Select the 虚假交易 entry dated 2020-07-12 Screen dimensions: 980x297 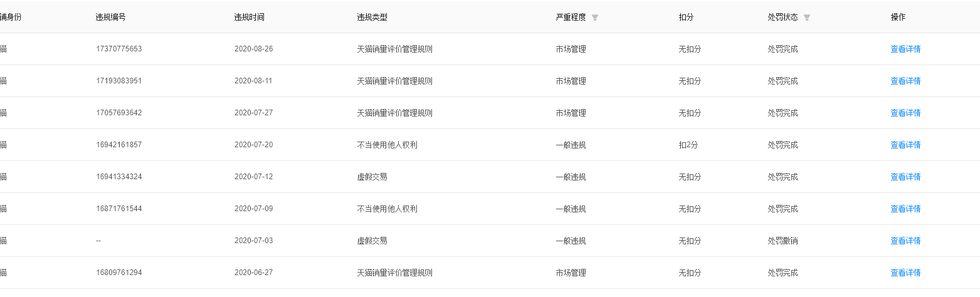click(372, 177)
